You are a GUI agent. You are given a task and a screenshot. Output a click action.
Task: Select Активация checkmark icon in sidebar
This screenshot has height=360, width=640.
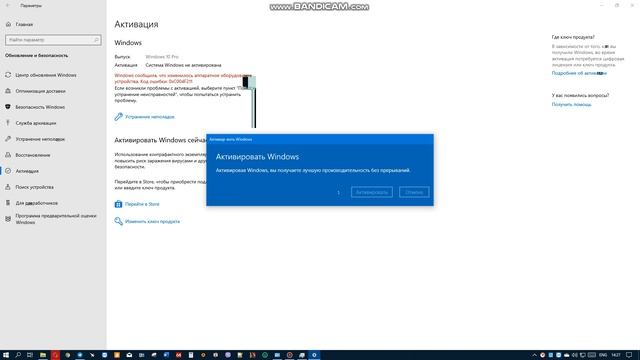tap(8, 171)
